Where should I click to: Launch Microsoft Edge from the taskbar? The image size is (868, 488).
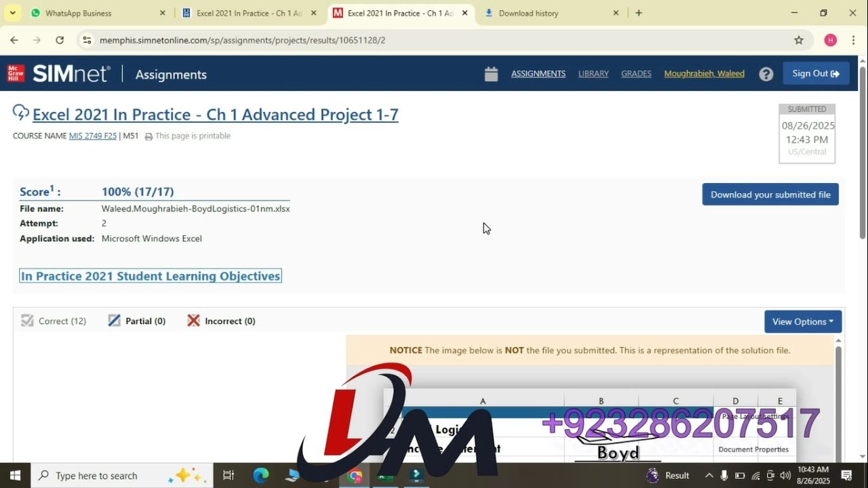pos(261,475)
